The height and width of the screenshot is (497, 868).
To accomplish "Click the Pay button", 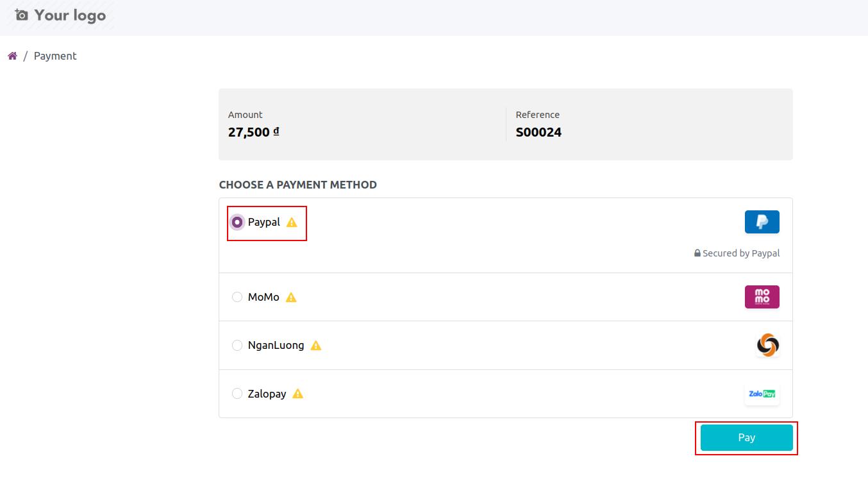I will tap(746, 437).
